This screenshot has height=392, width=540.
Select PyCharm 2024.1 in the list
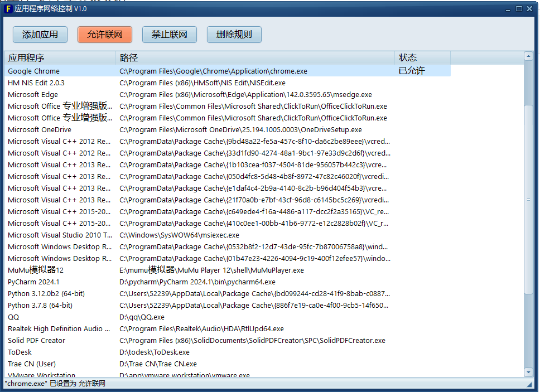point(33,282)
